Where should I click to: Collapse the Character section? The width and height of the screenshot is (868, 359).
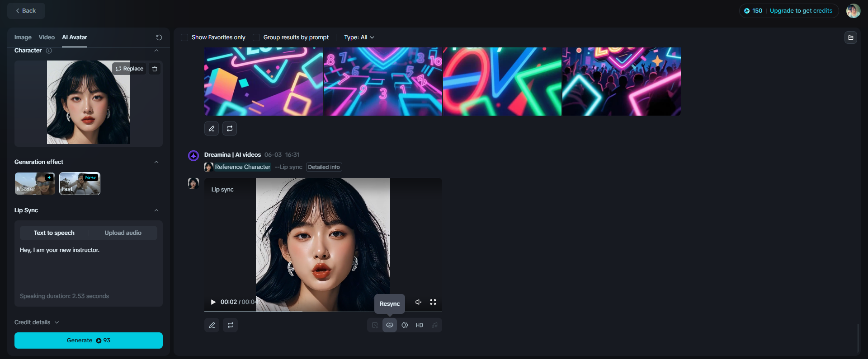(156, 51)
